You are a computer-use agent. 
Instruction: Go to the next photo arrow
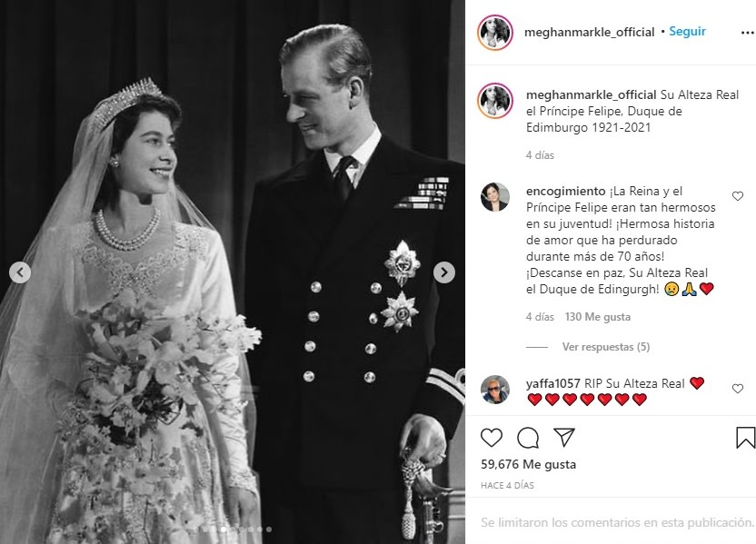(x=444, y=272)
